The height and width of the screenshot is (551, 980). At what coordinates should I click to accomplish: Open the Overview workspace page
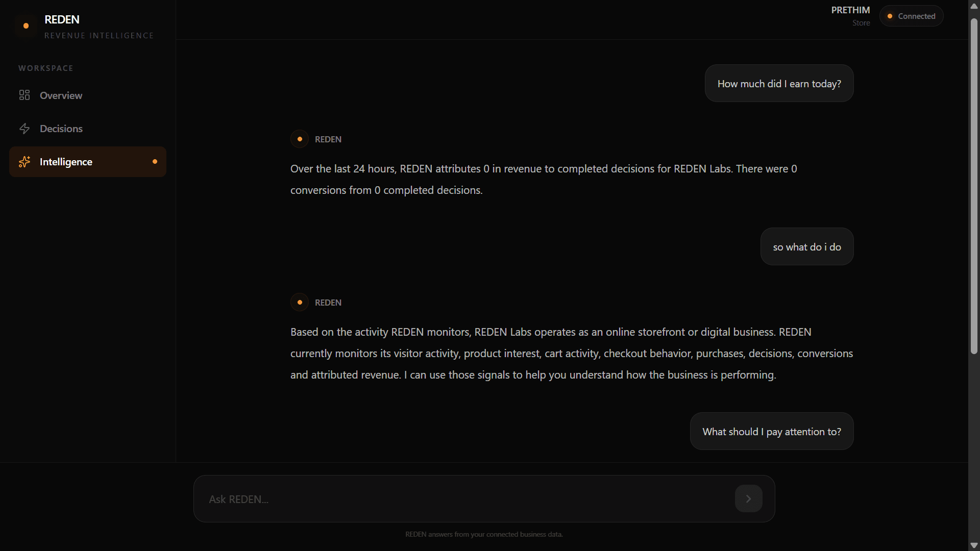(88, 95)
